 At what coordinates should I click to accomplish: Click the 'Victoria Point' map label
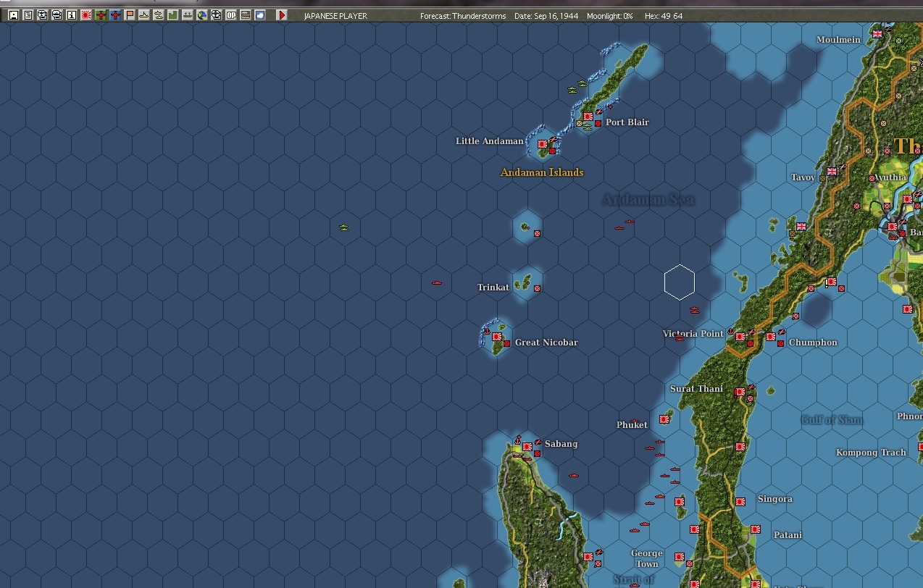[x=693, y=334]
